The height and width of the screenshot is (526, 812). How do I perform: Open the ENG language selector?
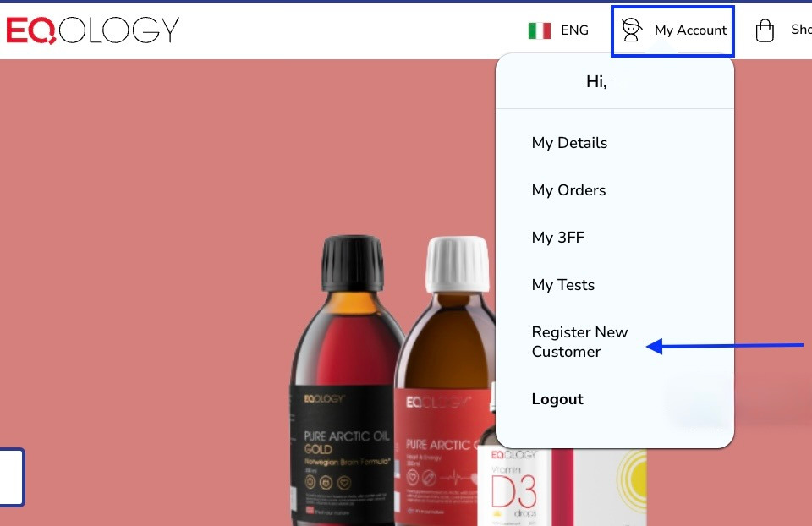coord(574,30)
